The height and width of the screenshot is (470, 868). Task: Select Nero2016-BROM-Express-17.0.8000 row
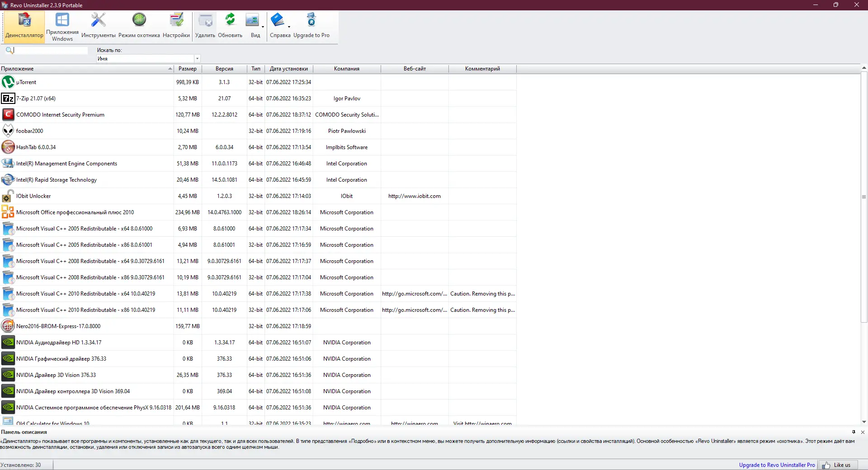(258, 326)
